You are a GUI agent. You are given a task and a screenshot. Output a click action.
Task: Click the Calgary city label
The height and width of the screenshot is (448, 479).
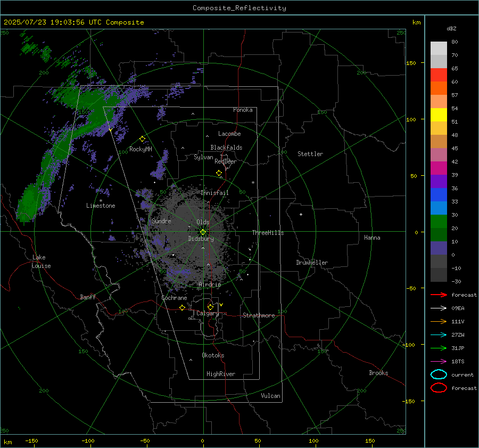click(208, 313)
